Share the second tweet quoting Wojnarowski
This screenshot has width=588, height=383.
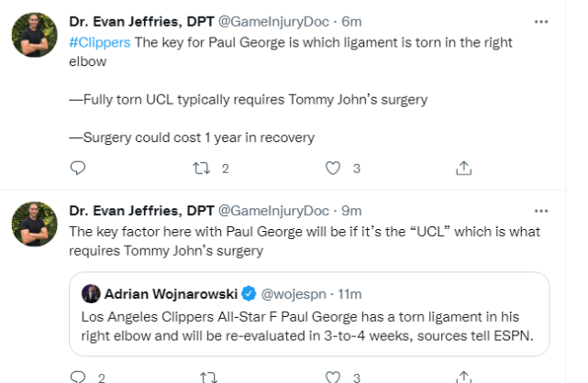tap(463, 376)
